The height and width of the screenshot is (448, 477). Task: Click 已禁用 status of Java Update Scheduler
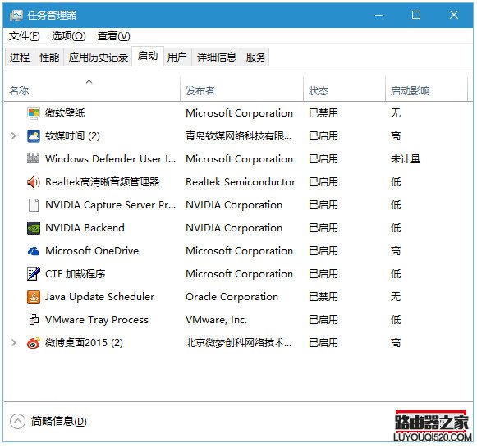point(323,297)
